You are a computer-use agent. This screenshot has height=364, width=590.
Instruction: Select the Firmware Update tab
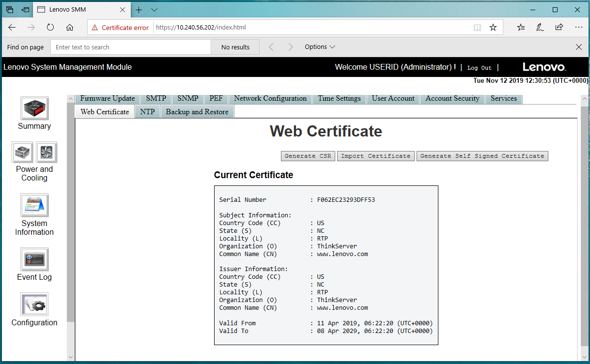coord(108,98)
